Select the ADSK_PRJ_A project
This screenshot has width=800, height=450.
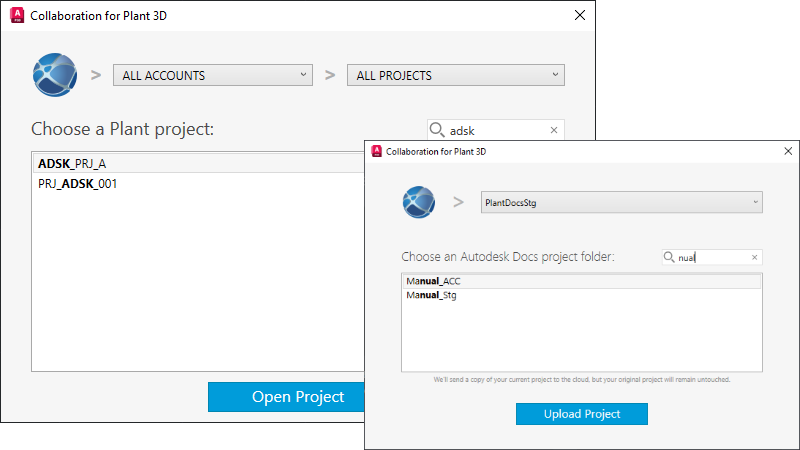(199, 164)
